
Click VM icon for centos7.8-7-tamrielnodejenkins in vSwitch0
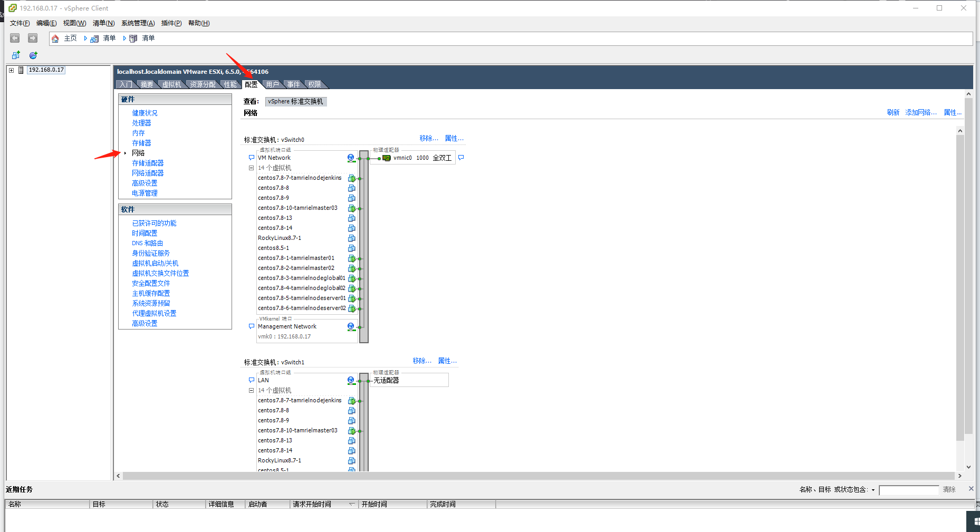pyautogui.click(x=352, y=178)
